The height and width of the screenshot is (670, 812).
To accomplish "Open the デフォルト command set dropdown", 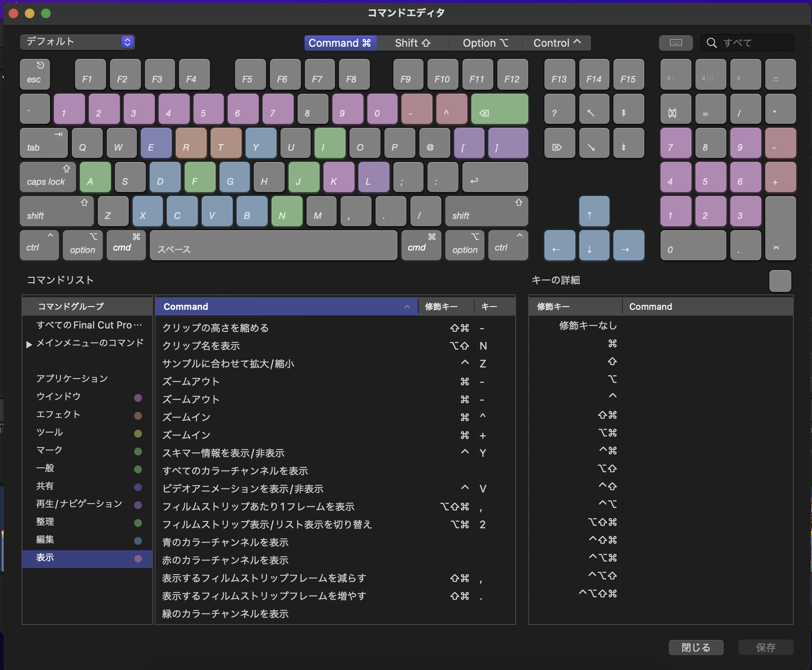I will [x=77, y=42].
